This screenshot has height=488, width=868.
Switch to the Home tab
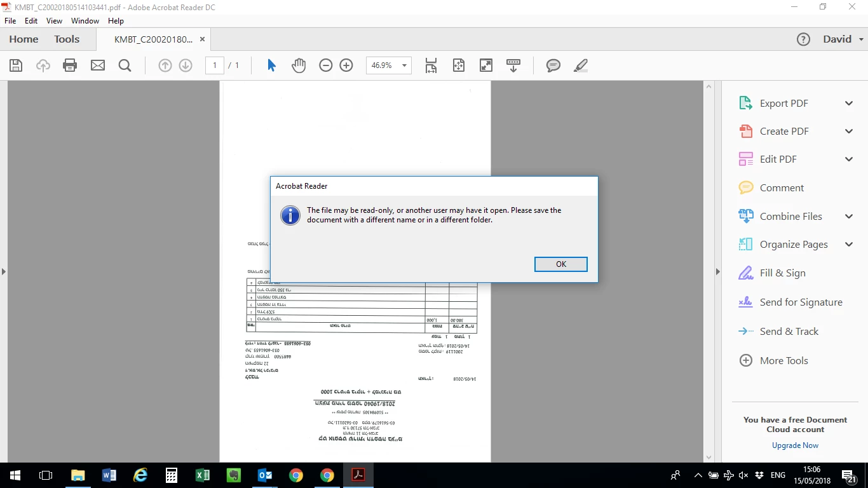click(x=24, y=39)
